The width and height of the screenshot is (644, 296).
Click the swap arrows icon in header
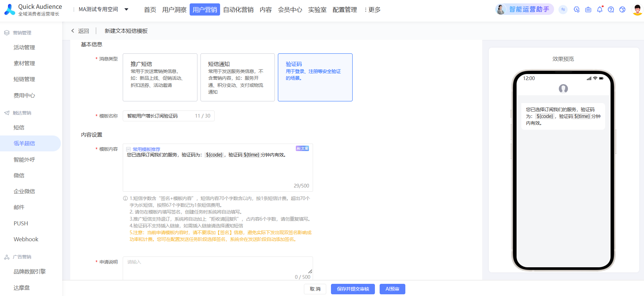(x=563, y=9)
